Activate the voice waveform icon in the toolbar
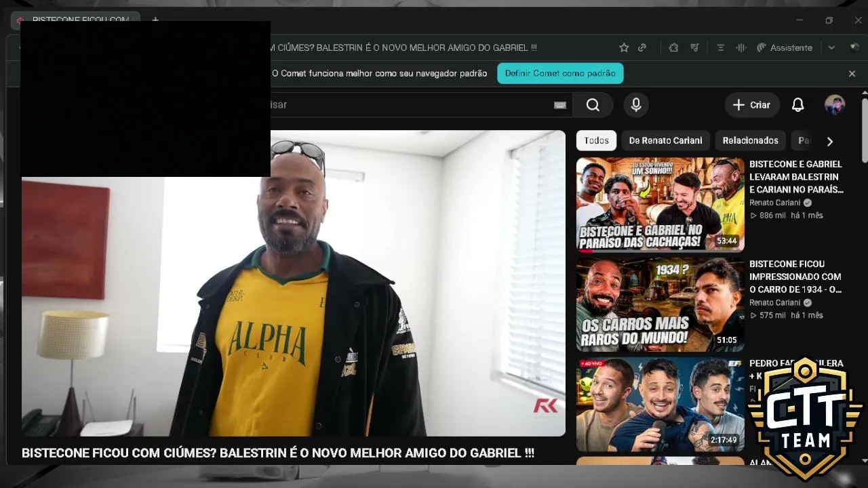Image resolution: width=868 pixels, height=488 pixels. click(741, 47)
